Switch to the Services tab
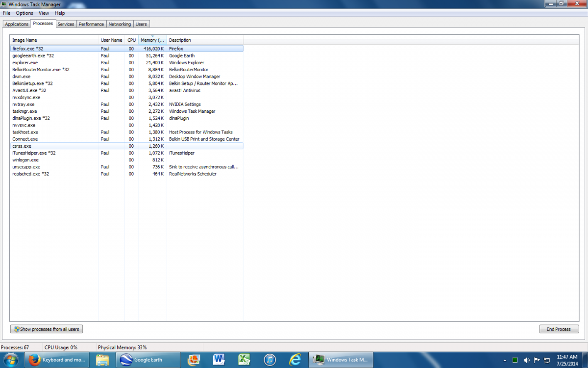This screenshot has width=588, height=368. click(66, 24)
